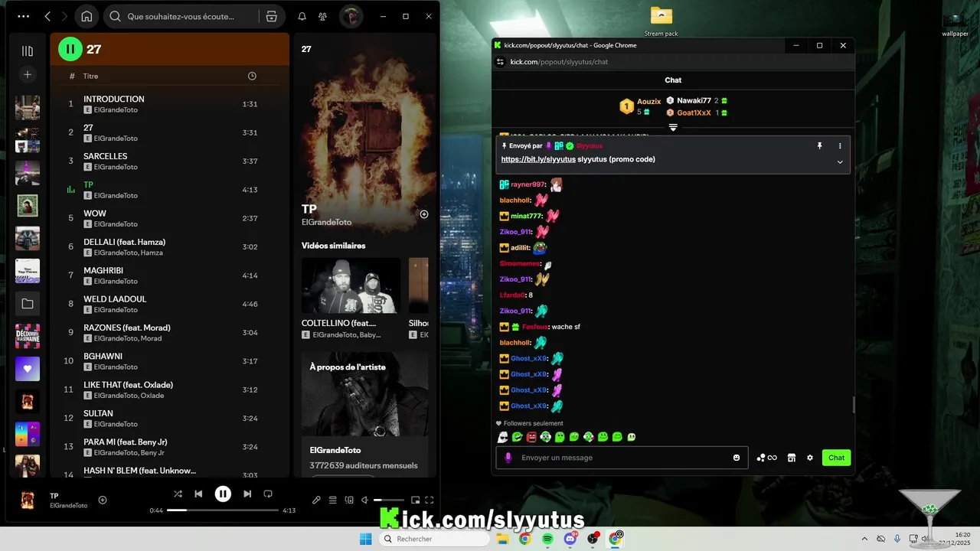Sort by duration clock icon column

[252, 76]
